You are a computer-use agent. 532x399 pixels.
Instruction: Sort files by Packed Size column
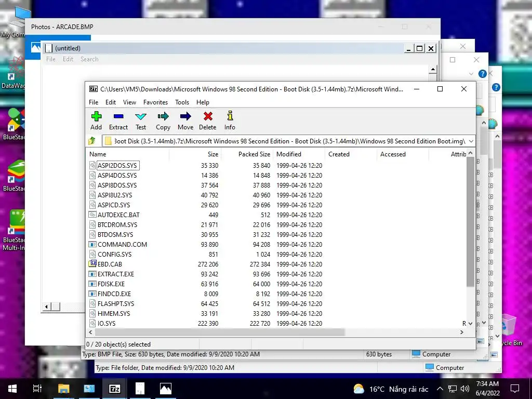click(247, 154)
